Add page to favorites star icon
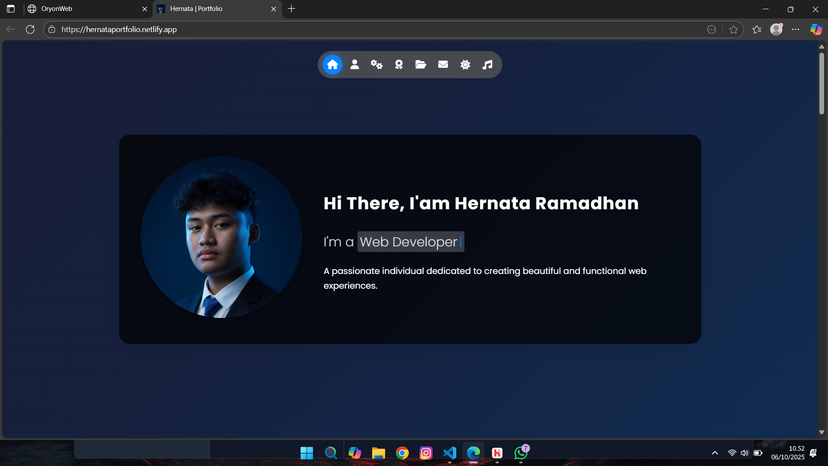This screenshot has height=466, width=828. click(x=733, y=30)
